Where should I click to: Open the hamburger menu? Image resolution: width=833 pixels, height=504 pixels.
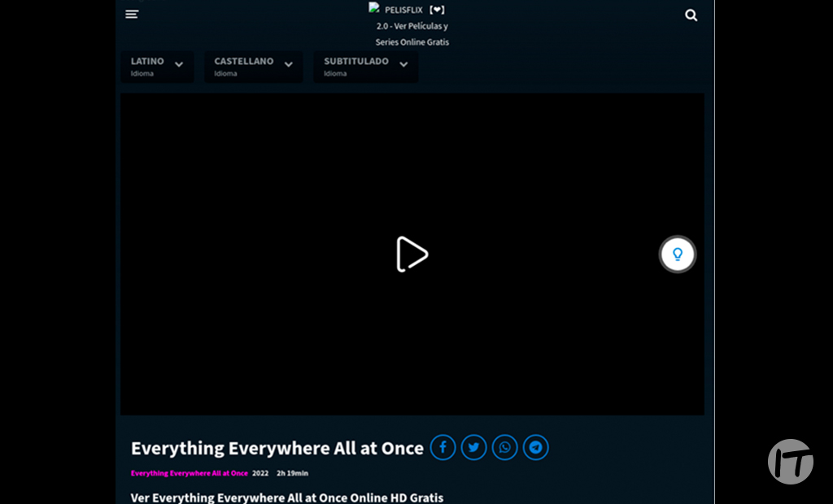(132, 15)
